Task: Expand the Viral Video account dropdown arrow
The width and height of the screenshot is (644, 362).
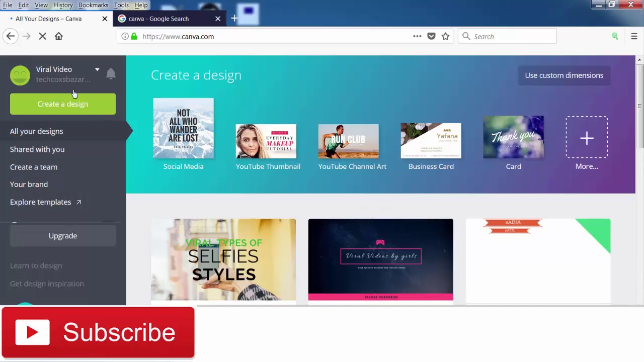Action: (x=97, y=69)
